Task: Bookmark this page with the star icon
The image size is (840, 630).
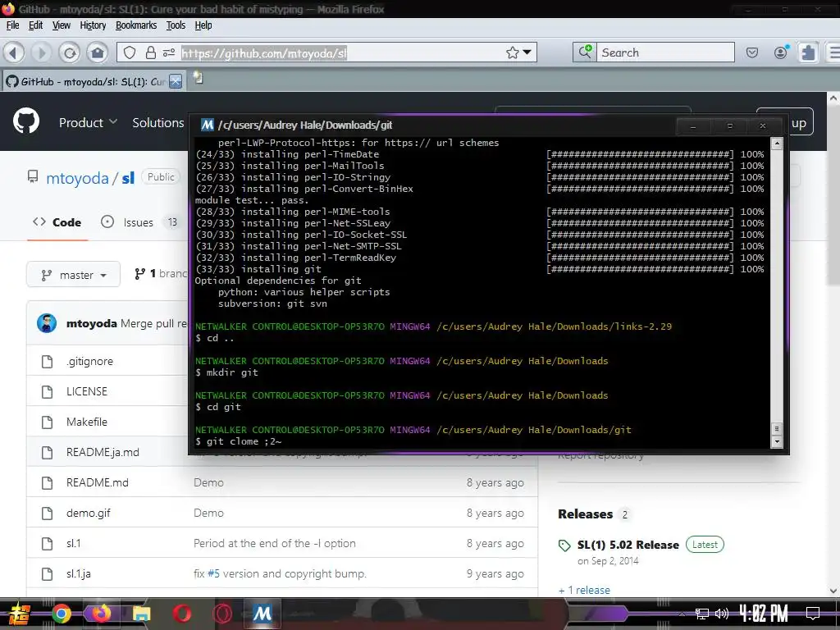Action: point(512,52)
